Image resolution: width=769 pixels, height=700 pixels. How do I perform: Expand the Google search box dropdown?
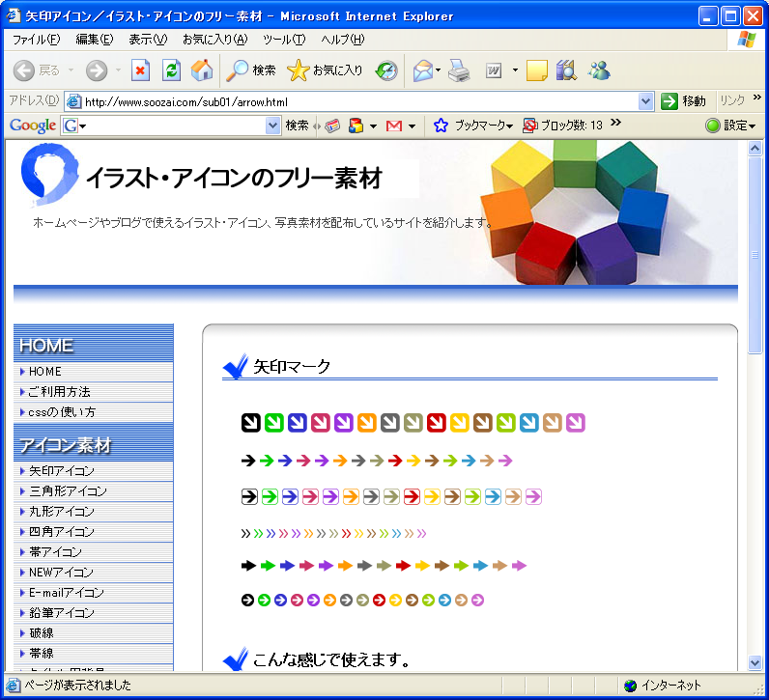272,126
